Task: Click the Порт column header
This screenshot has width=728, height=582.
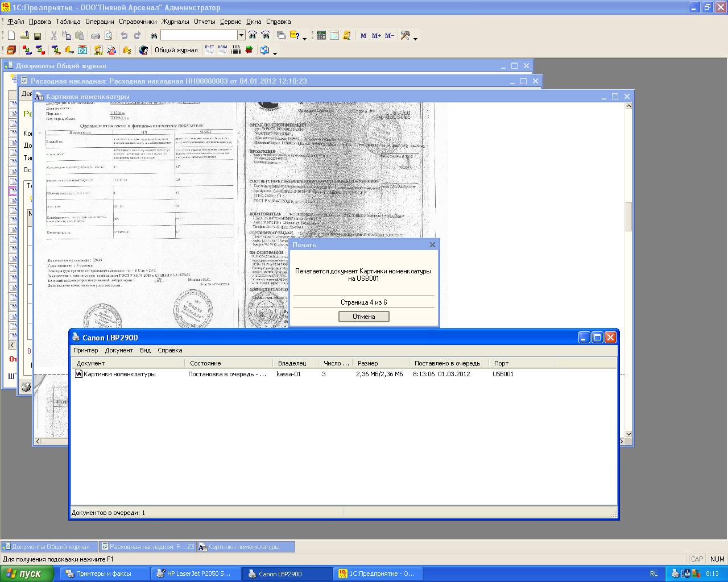Action: (523, 363)
